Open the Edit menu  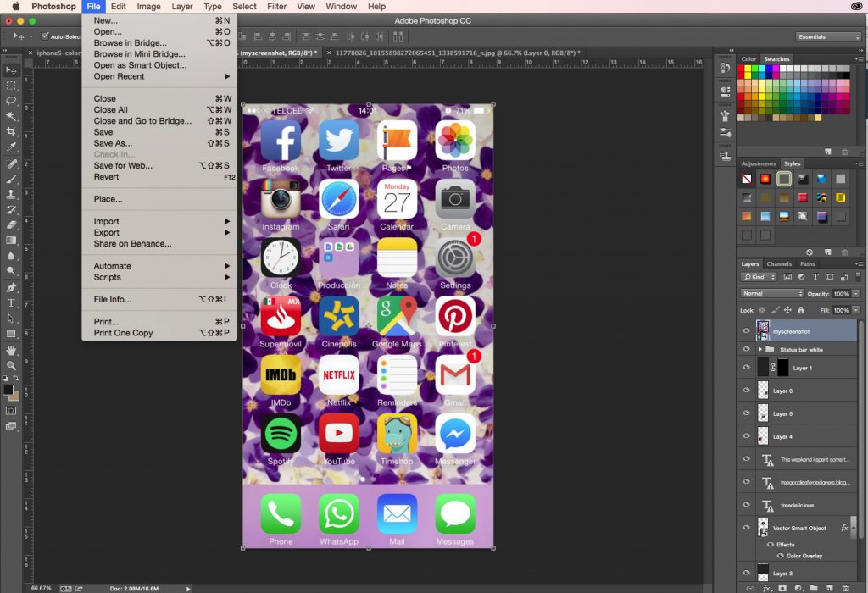118,6
